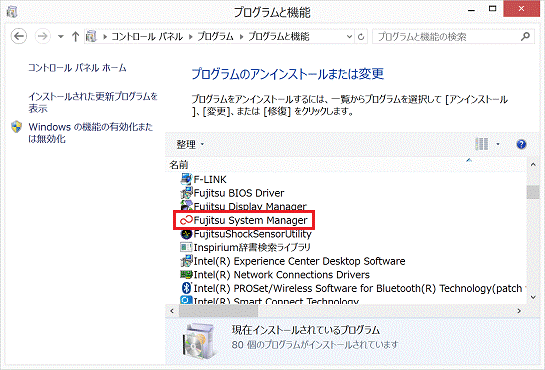Click the horizontal scrollbar right arrow
The width and height of the screenshot is (545, 370).
tap(519, 311)
